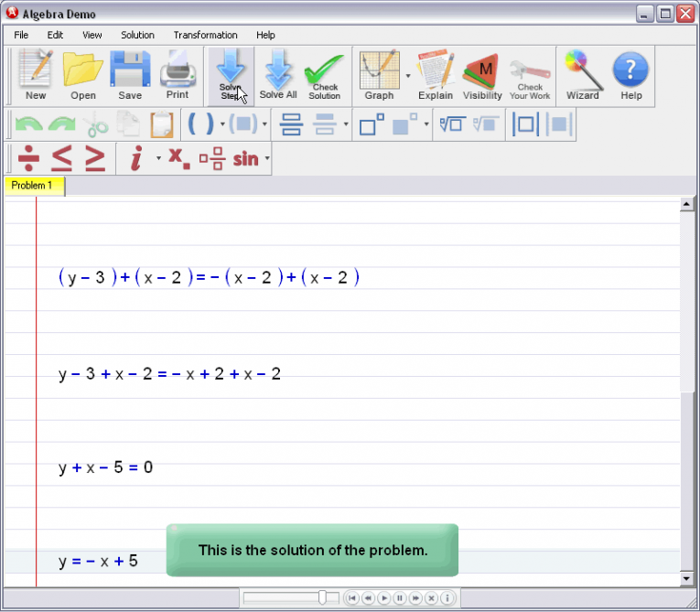Insert an exponent box template
Image resolution: width=700 pixels, height=612 pixels.
click(372, 124)
